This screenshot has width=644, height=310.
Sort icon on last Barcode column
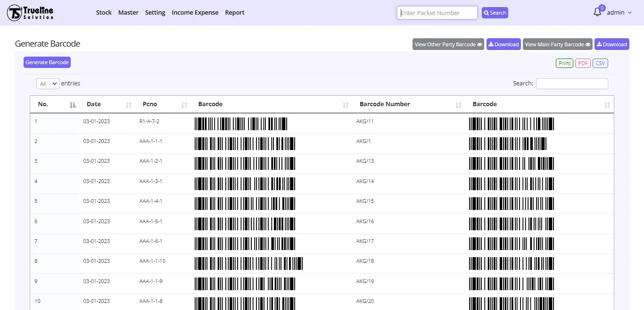pyautogui.click(x=607, y=105)
